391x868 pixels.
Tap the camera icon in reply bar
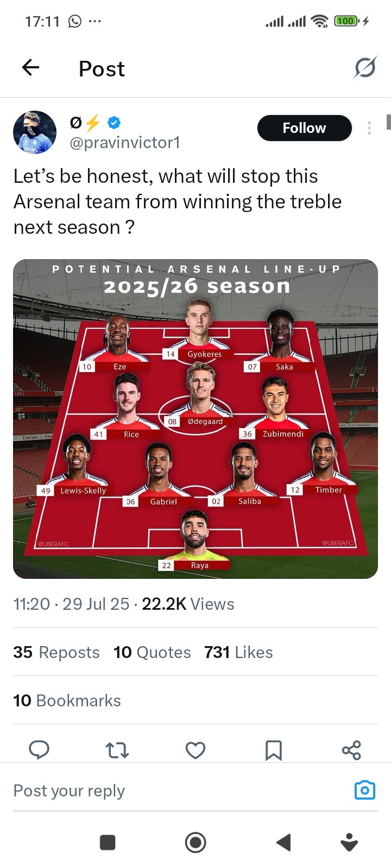point(364,790)
